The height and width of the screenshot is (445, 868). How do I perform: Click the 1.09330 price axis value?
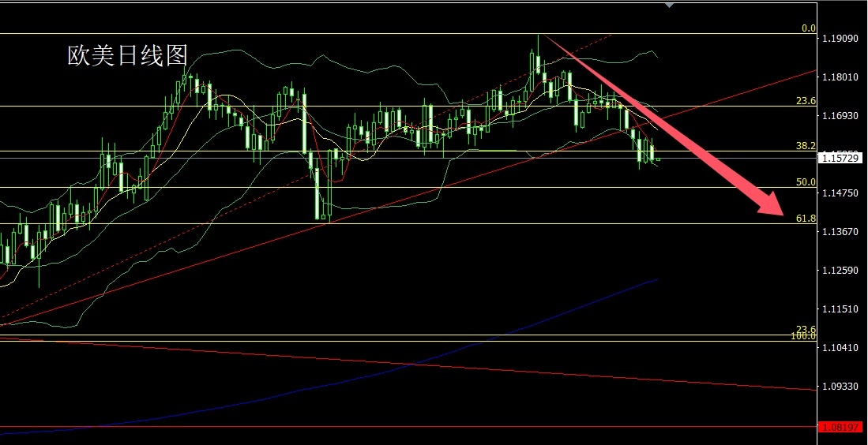click(840, 387)
